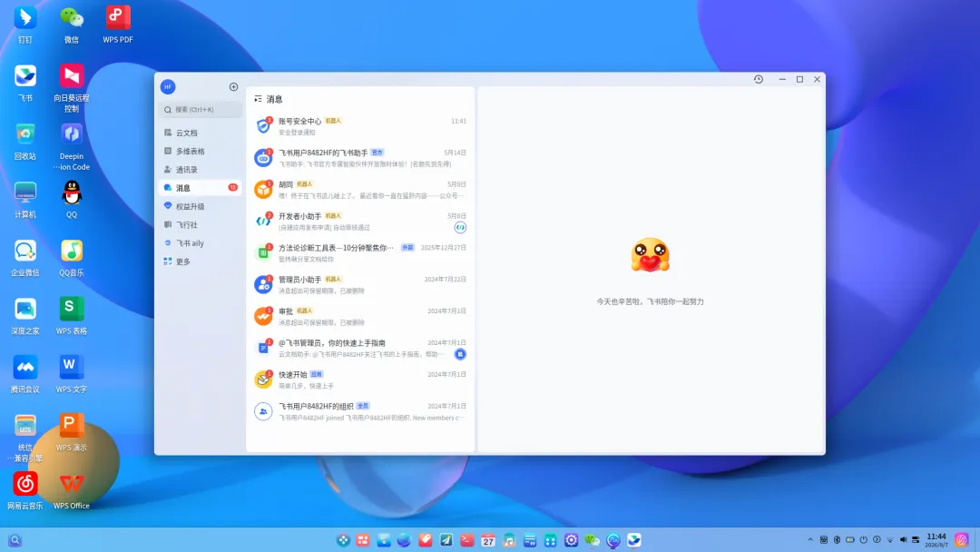Open 飞书 desktop icon
The width and height of the screenshot is (980, 552).
click(x=25, y=84)
